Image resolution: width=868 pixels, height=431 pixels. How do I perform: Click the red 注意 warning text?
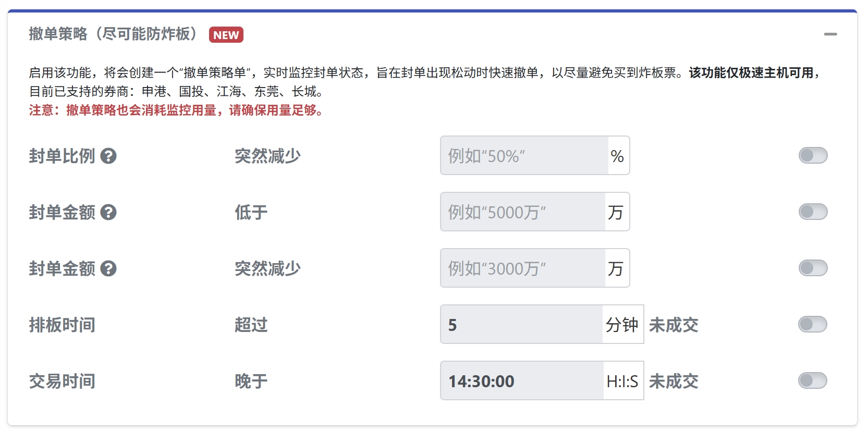tap(176, 110)
